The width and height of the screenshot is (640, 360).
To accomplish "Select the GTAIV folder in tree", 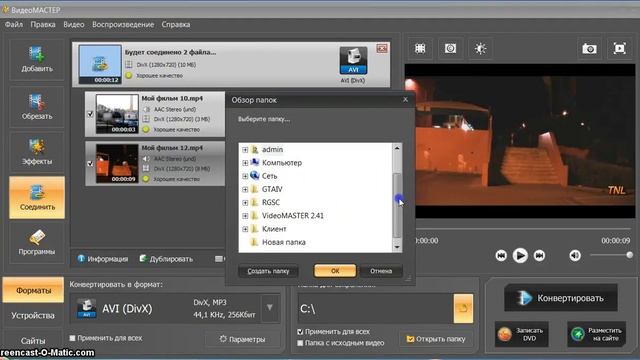I will point(272,189).
